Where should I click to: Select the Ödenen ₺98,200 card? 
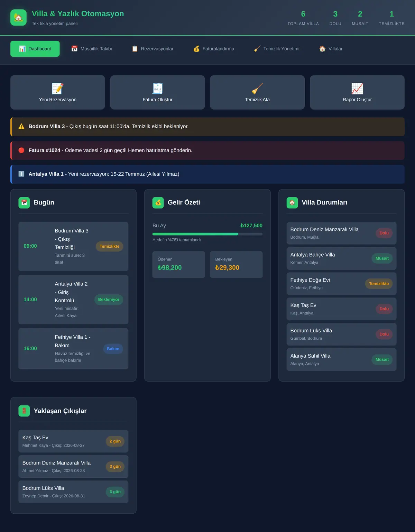click(178, 264)
